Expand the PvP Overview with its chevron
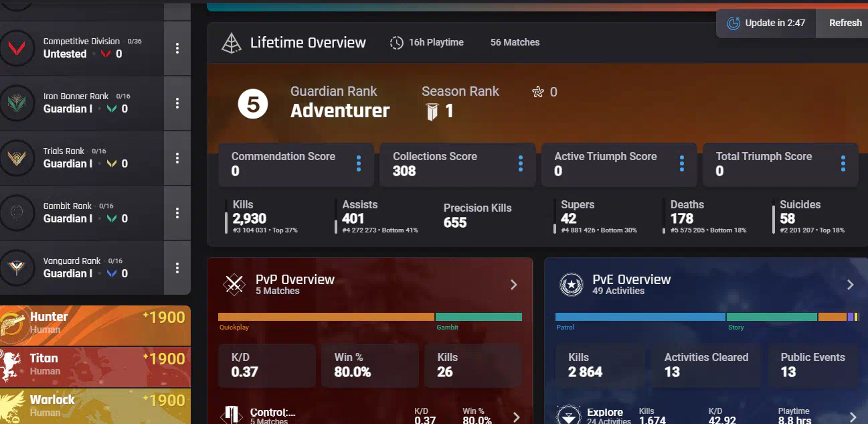The height and width of the screenshot is (424, 868). 514,285
